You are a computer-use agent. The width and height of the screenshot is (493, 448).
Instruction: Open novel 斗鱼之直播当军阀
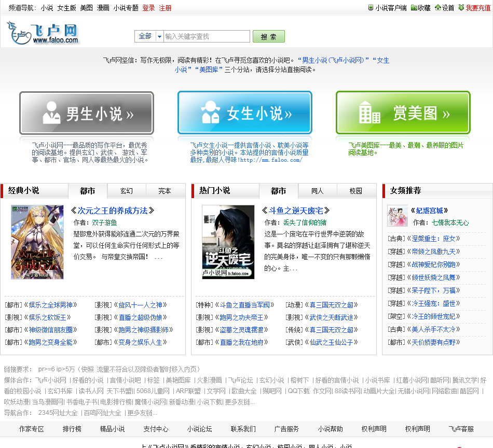pyautogui.click(x=244, y=305)
